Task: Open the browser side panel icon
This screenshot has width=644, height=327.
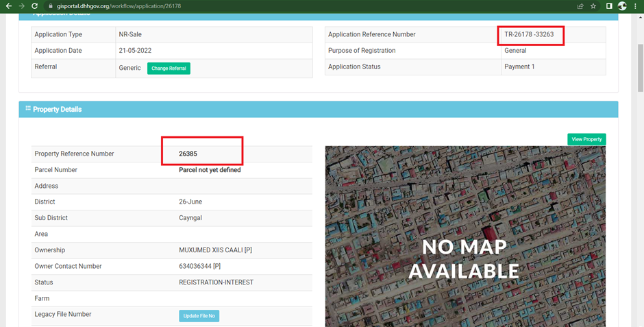Action: tap(610, 6)
